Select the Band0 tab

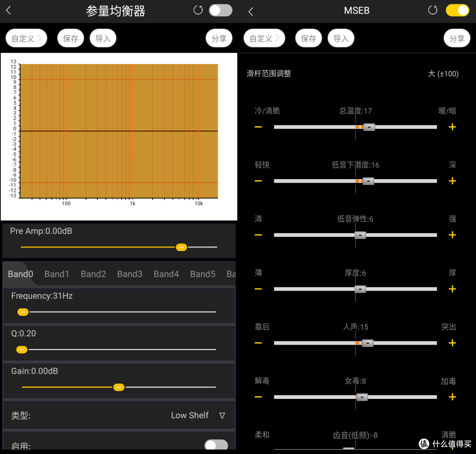tap(20, 274)
